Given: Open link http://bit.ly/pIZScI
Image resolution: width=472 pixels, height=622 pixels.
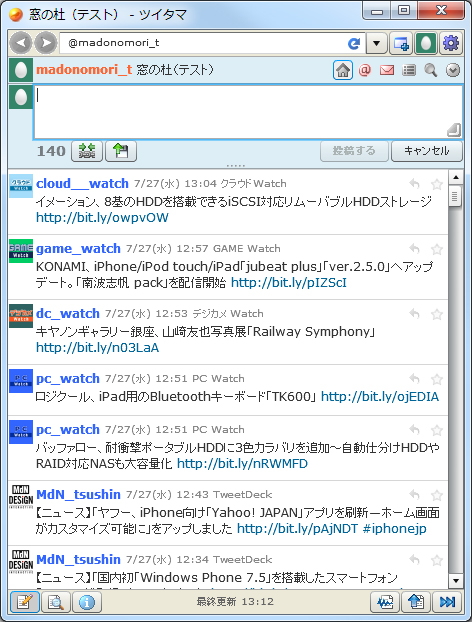Looking at the screenshot, I should 289,282.
